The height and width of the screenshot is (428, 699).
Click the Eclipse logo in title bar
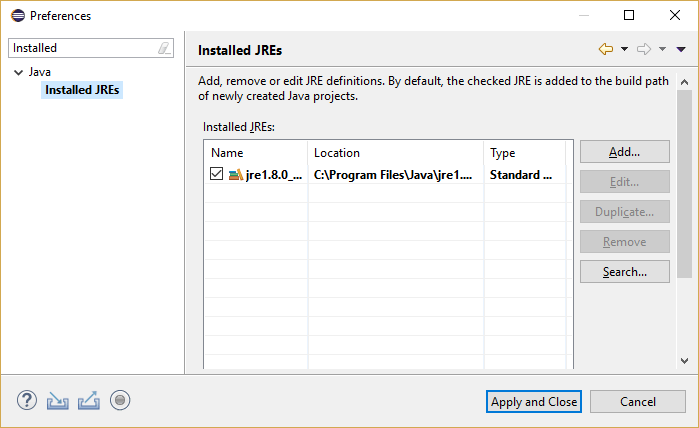(18, 16)
